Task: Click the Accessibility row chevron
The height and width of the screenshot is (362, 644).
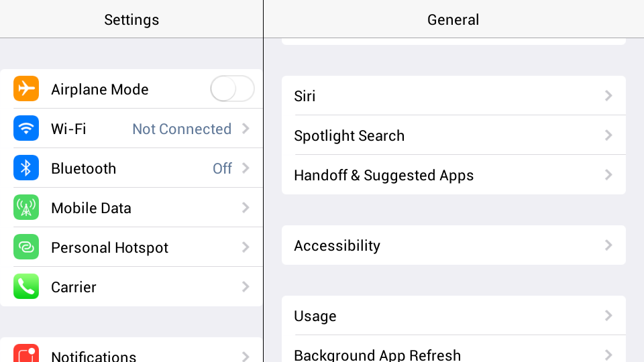Action: coord(608,245)
